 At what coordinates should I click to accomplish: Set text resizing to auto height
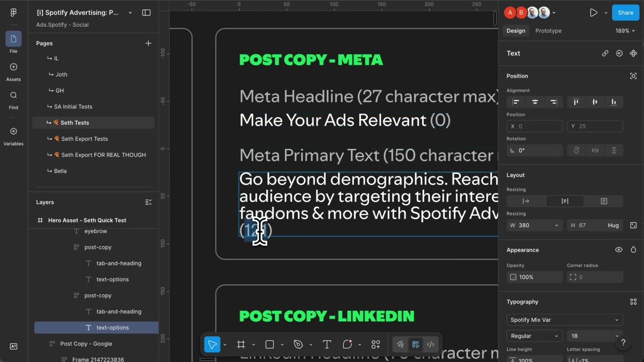point(565,201)
